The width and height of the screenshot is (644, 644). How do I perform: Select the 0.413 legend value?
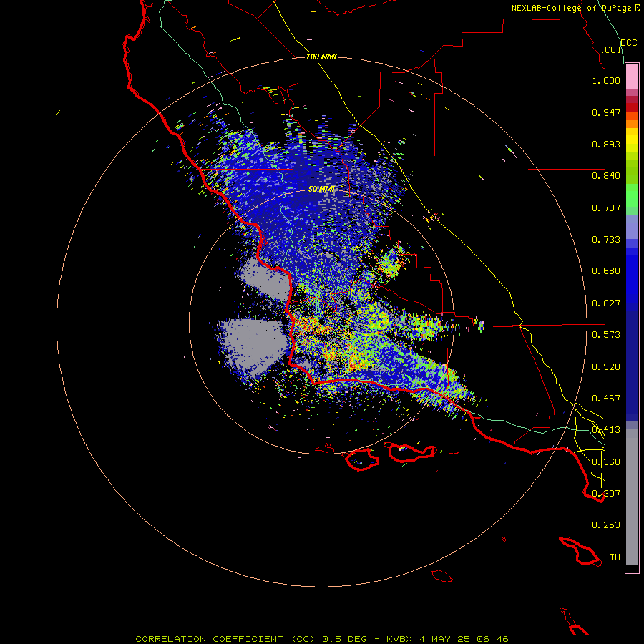coord(606,430)
